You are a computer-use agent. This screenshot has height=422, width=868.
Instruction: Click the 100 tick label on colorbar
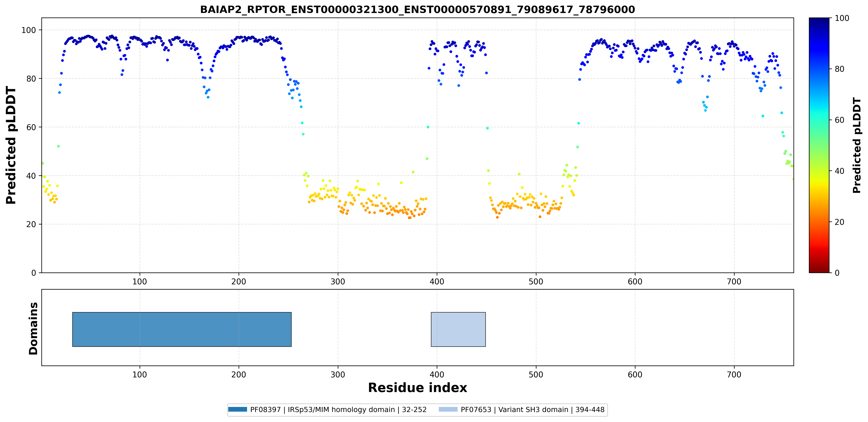842,18
